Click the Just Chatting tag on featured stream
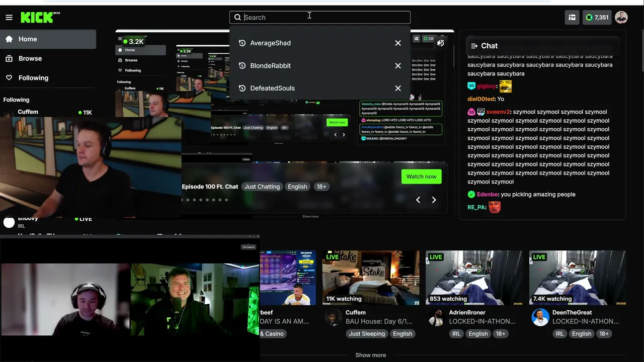The width and height of the screenshot is (644, 362). coord(262,187)
